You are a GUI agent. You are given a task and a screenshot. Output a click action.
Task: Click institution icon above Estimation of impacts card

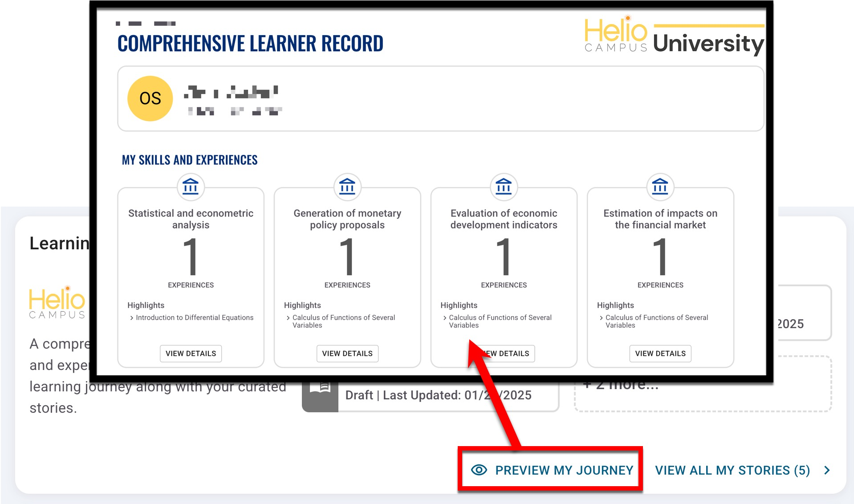coord(660,187)
